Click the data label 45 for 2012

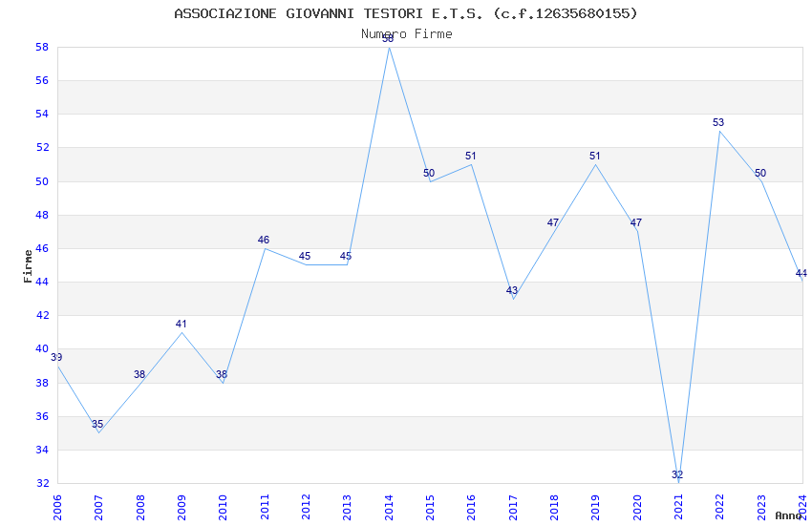305,257
